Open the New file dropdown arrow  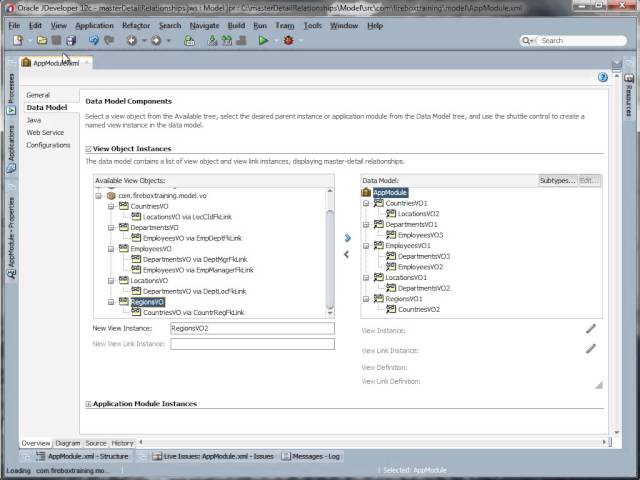pyautogui.click(x=29, y=40)
